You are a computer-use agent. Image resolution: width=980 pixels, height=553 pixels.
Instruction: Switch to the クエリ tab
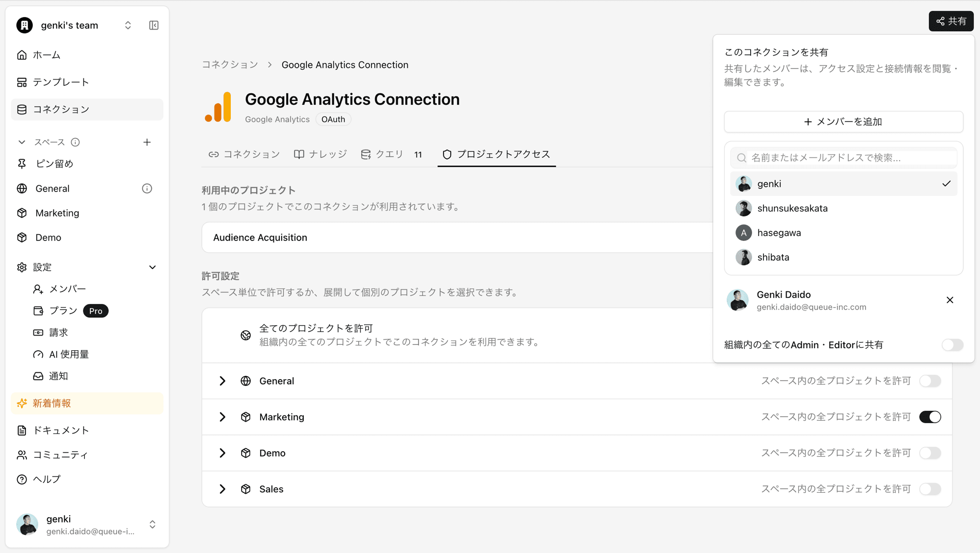[x=392, y=154]
